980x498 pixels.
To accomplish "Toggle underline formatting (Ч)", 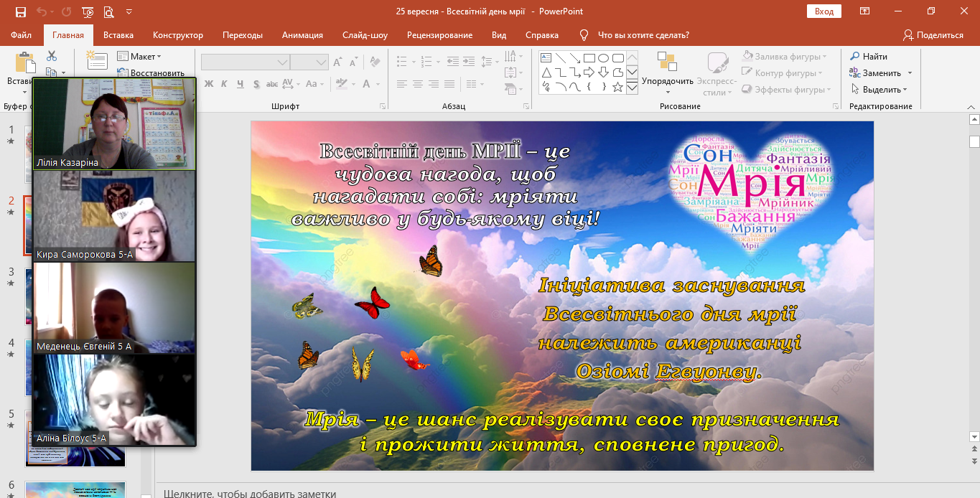I will point(241,84).
